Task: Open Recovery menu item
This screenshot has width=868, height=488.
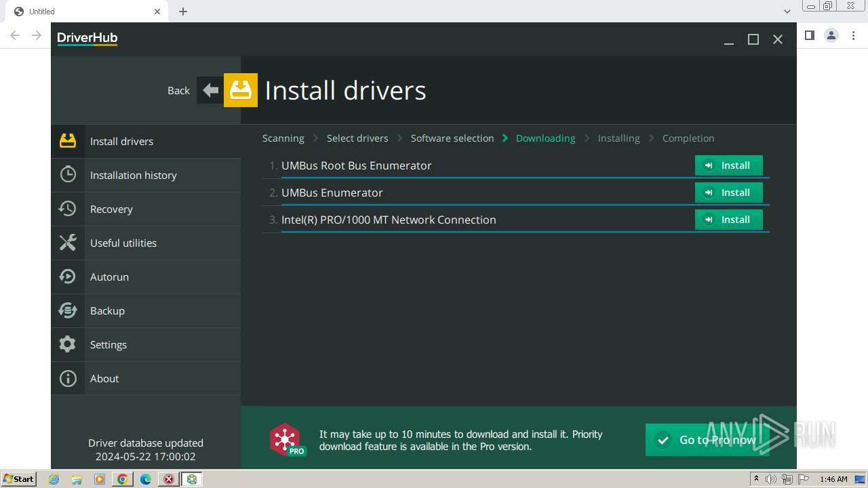Action: (146, 209)
